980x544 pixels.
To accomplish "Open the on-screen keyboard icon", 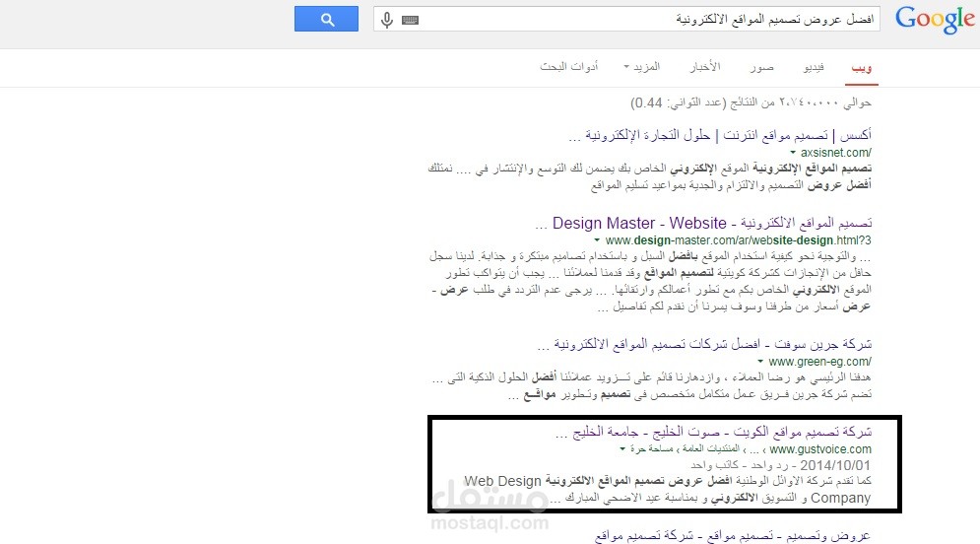I will point(410,20).
